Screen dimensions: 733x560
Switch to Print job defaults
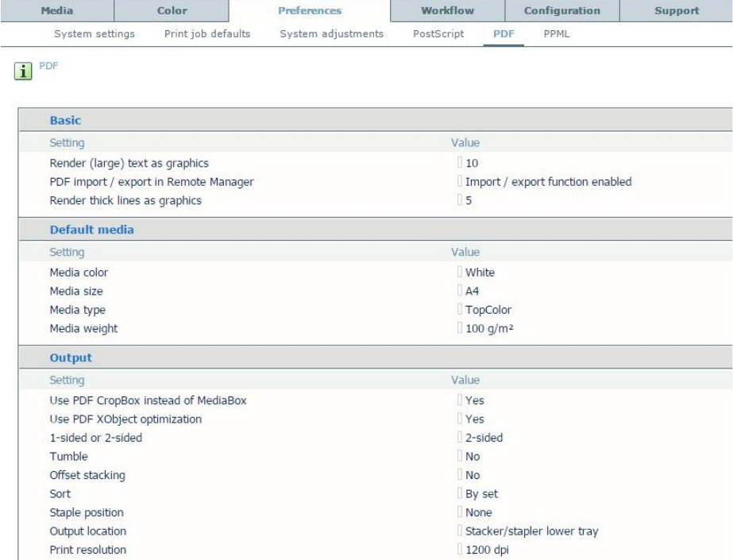(207, 34)
